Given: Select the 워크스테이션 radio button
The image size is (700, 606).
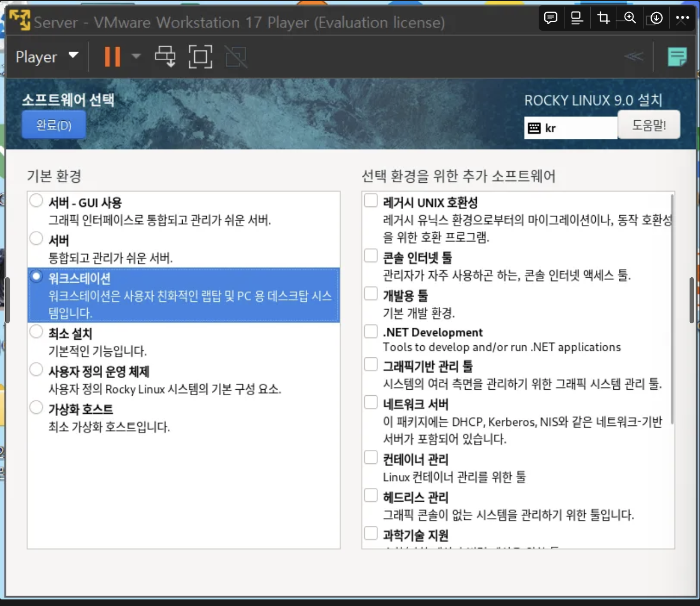Looking at the screenshot, I should [36, 276].
